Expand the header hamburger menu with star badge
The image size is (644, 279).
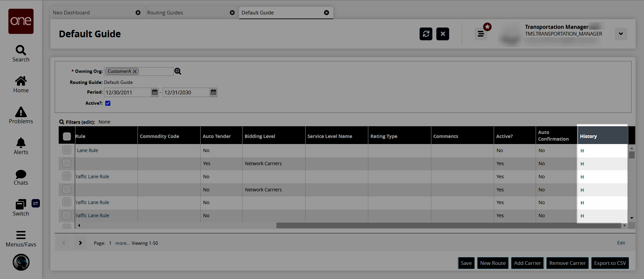[481, 34]
